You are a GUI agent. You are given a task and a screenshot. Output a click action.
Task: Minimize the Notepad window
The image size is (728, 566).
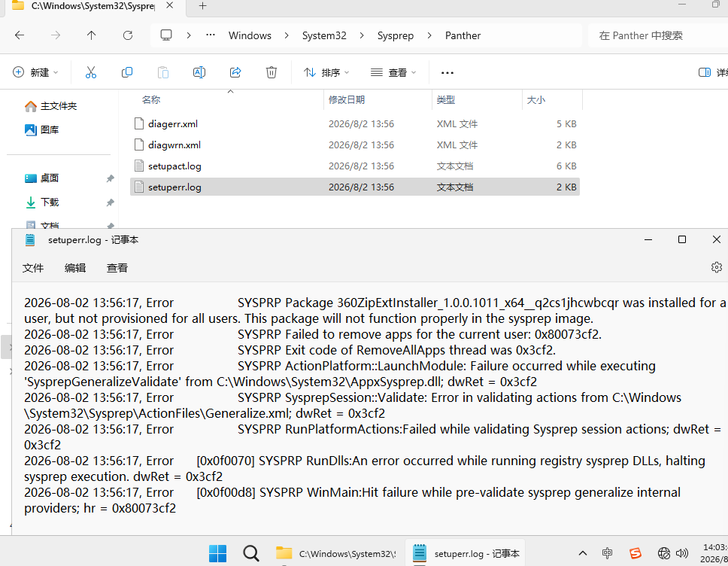pyautogui.click(x=648, y=239)
